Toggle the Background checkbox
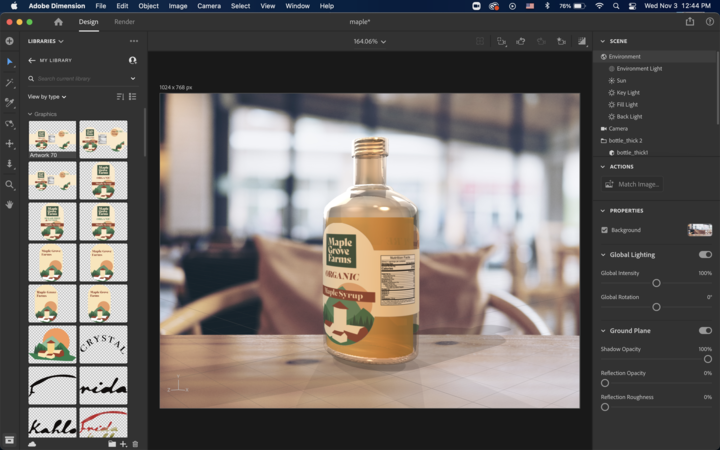This screenshot has height=450, width=720. pos(604,230)
